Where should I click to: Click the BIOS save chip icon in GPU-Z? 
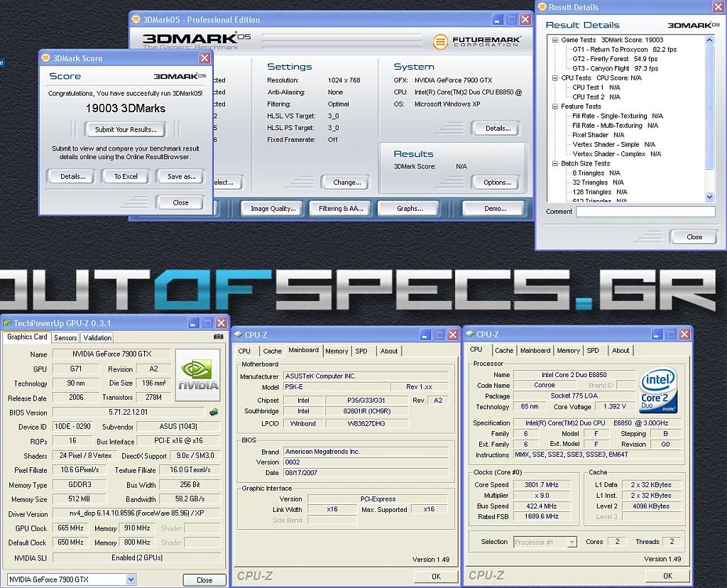pyautogui.click(x=214, y=412)
